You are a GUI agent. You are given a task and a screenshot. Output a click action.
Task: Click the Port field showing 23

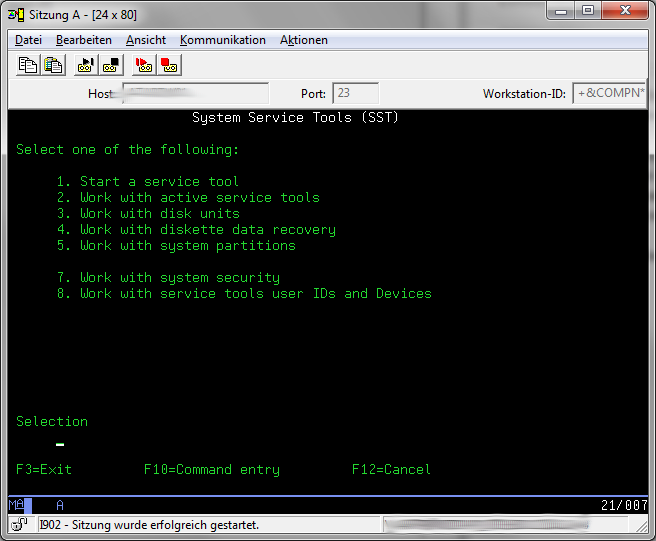click(x=354, y=94)
